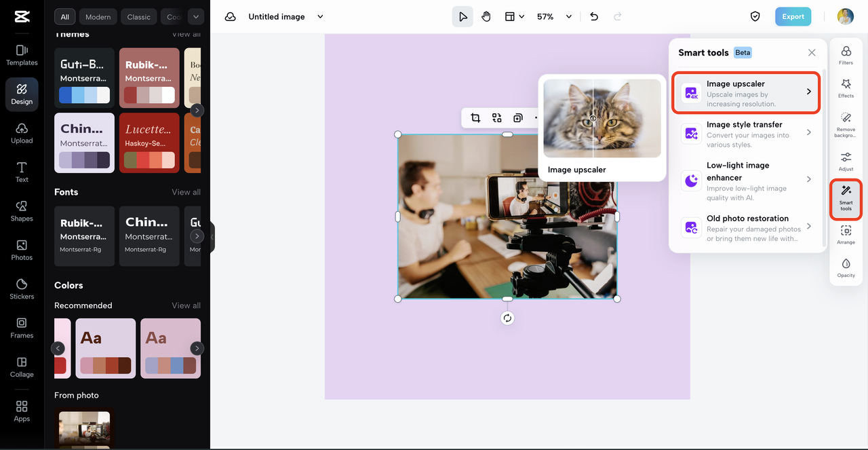Select the photo on the canvas
The height and width of the screenshot is (450, 868).
point(507,217)
